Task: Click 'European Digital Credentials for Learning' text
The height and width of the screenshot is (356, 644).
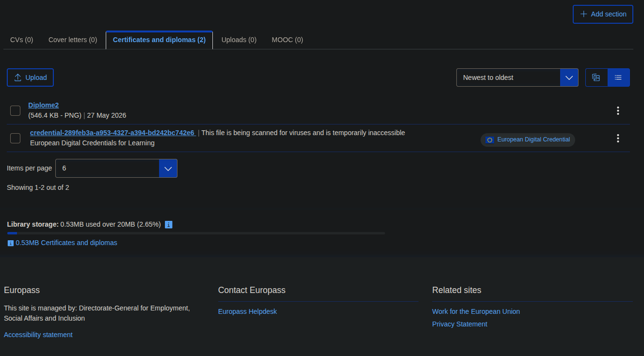Action: 92,143
